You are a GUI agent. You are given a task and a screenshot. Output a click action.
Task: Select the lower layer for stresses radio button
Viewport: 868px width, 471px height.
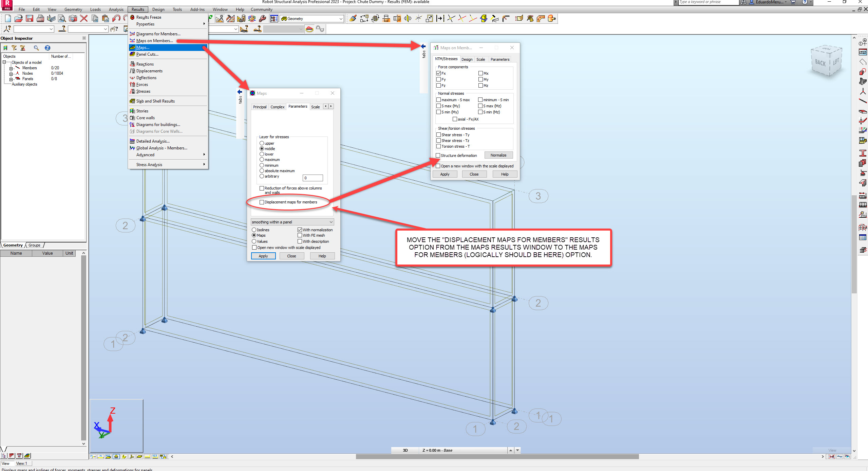coord(262,154)
